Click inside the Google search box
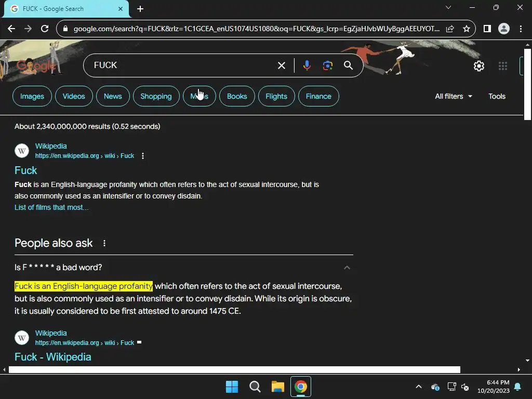532x399 pixels. (x=183, y=65)
